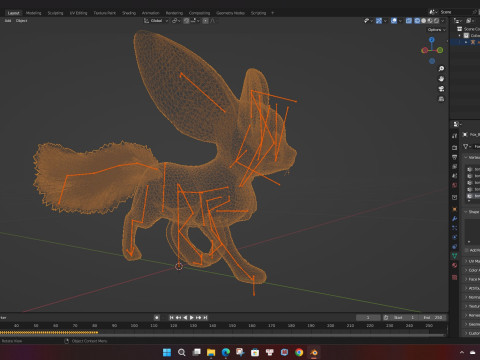Image resolution: width=480 pixels, height=360 pixels.
Task: Switch to the Scripting workspace tab
Action: point(258,13)
